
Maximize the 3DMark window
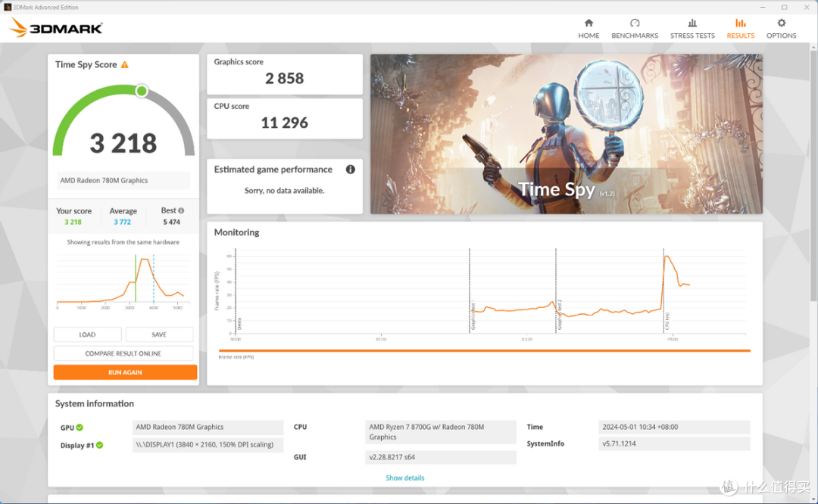pos(784,8)
